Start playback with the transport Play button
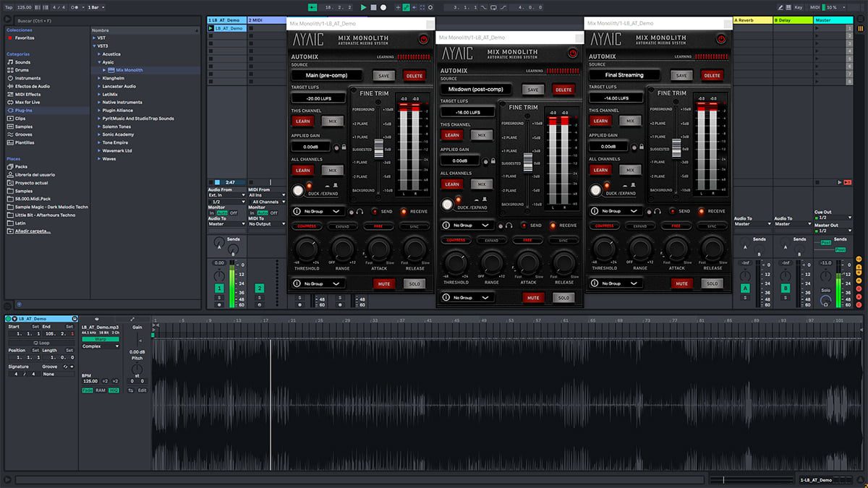Viewport: 868px width, 488px height. coord(364,7)
